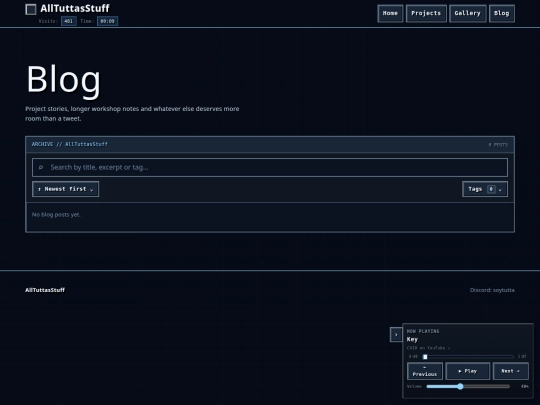Skip to the Previous track
Image resolution: width=540 pixels, height=405 pixels.
point(425,371)
